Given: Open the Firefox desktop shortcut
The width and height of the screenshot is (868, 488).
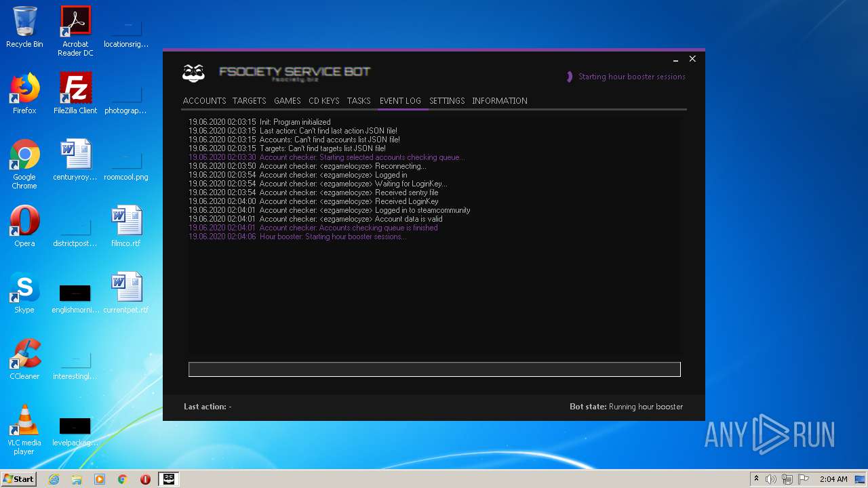Looking at the screenshot, I should [x=24, y=94].
